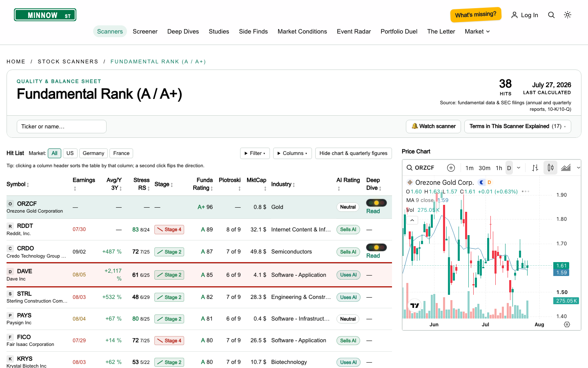Click the CRDO symbol letter badge
Screen dimensions: 588x368
point(10,249)
